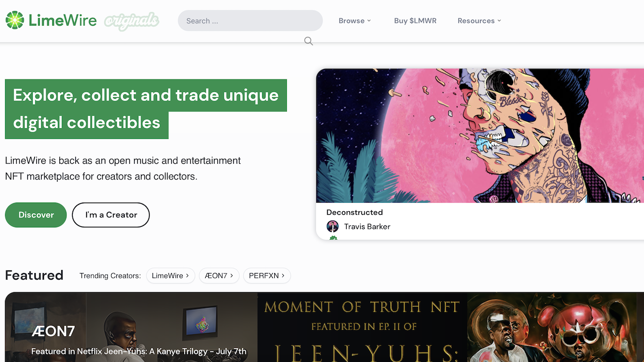Click the cursive "originals" logo
The width and height of the screenshot is (644, 362).
click(x=132, y=21)
